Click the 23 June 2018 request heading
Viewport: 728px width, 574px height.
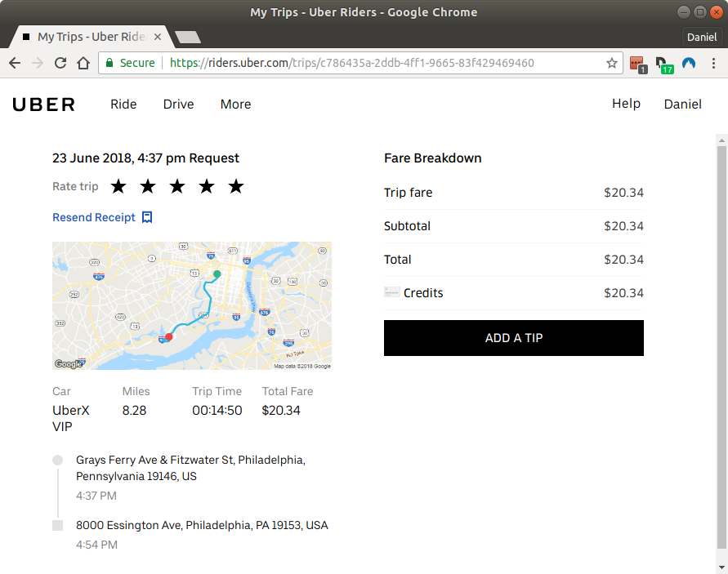tap(145, 158)
